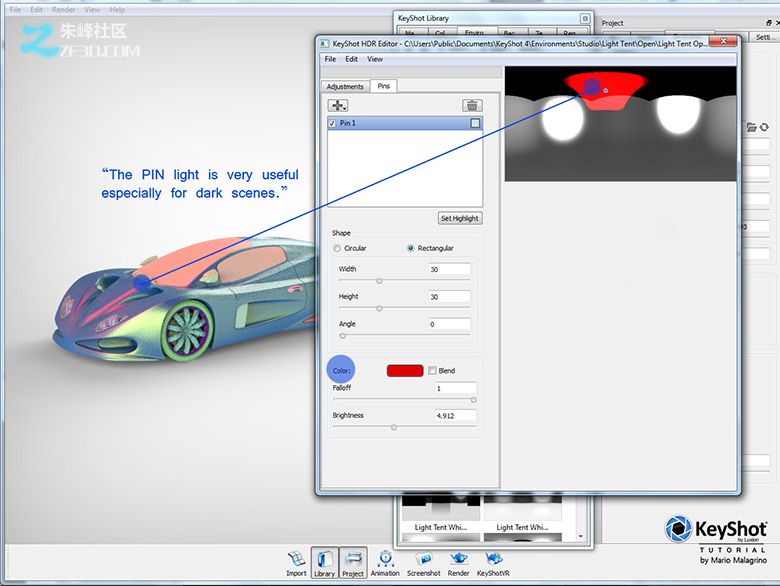
Task: Click the Set Highlight button
Action: [x=460, y=218]
